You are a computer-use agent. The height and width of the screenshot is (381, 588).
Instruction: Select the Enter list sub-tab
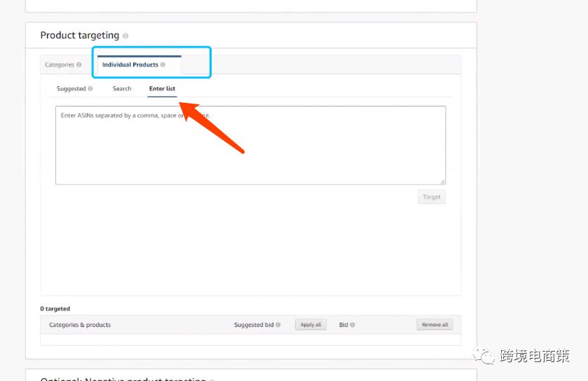tap(162, 89)
